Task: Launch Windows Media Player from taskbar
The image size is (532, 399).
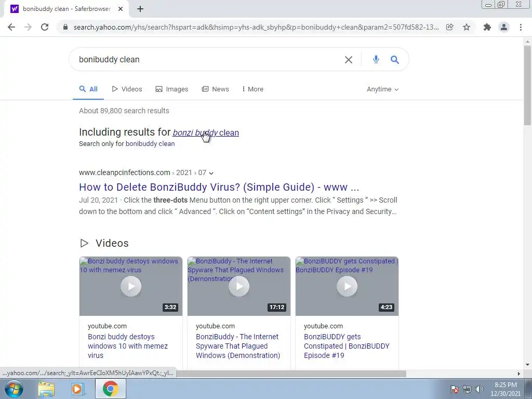Action: point(77,389)
